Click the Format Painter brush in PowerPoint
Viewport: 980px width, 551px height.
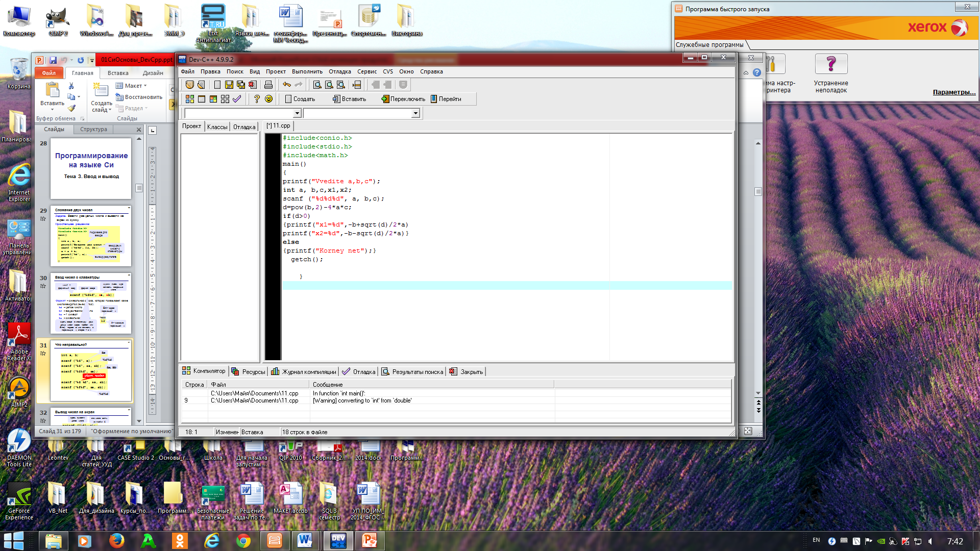71,108
